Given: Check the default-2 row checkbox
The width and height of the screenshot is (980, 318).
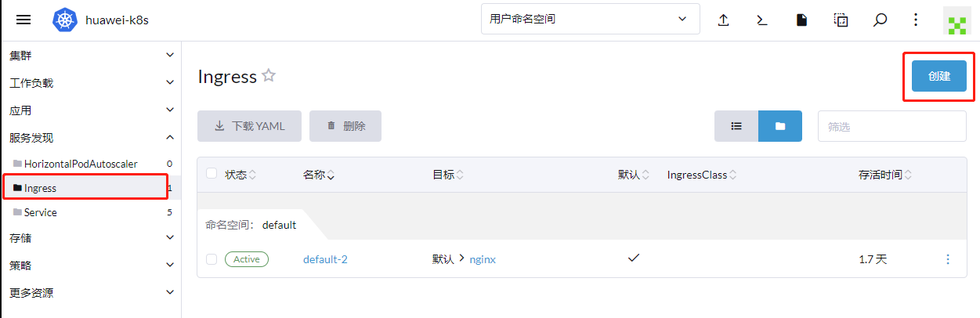Looking at the screenshot, I should click(x=212, y=259).
